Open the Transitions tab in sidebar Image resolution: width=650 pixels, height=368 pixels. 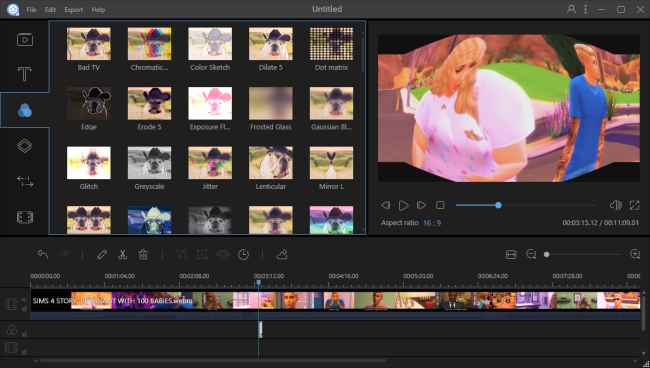(25, 182)
